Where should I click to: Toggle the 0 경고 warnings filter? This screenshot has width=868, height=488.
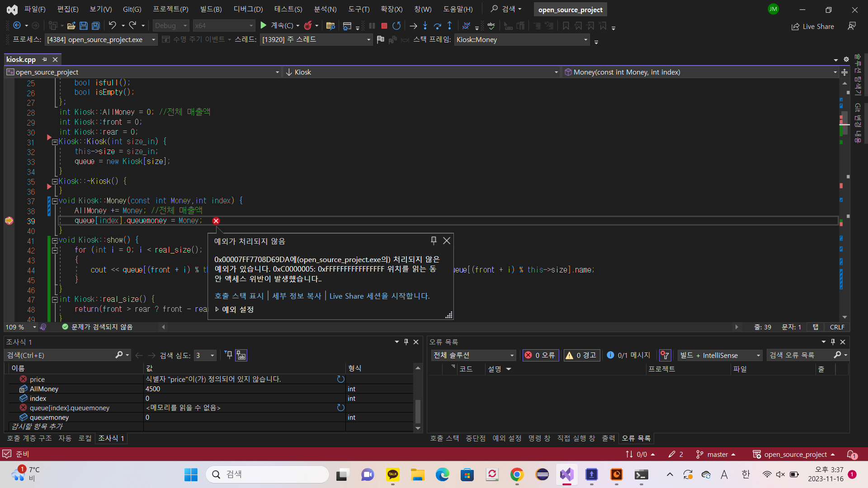pyautogui.click(x=581, y=355)
